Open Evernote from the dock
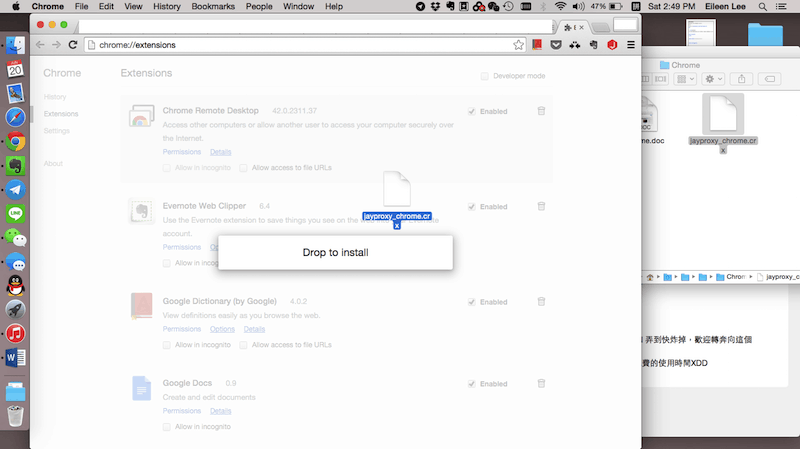The width and height of the screenshot is (800, 449). pyautogui.click(x=15, y=165)
